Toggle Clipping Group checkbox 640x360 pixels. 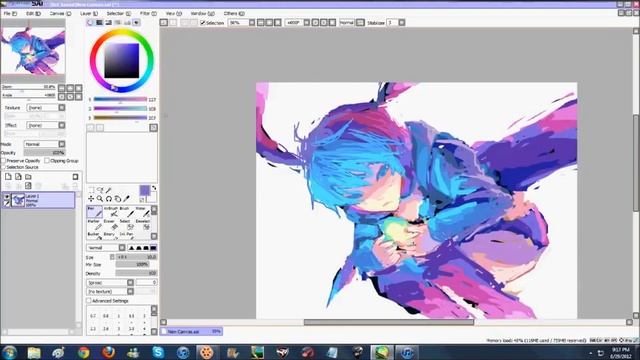(47, 161)
